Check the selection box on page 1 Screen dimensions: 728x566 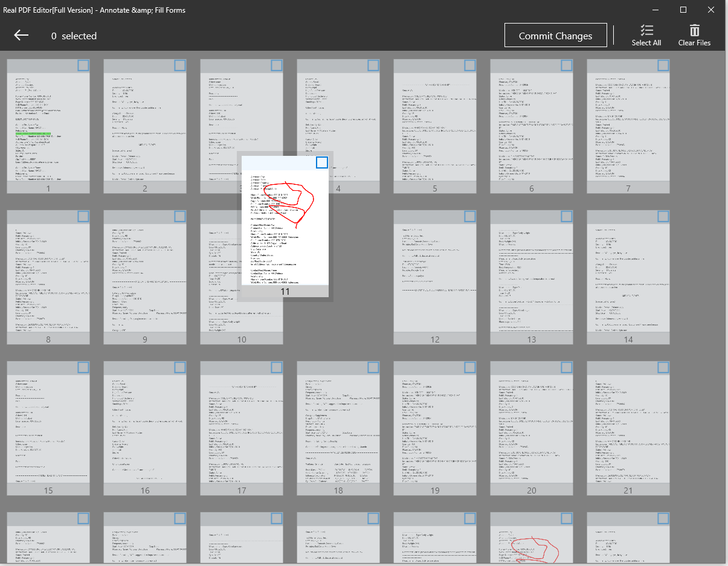click(83, 64)
